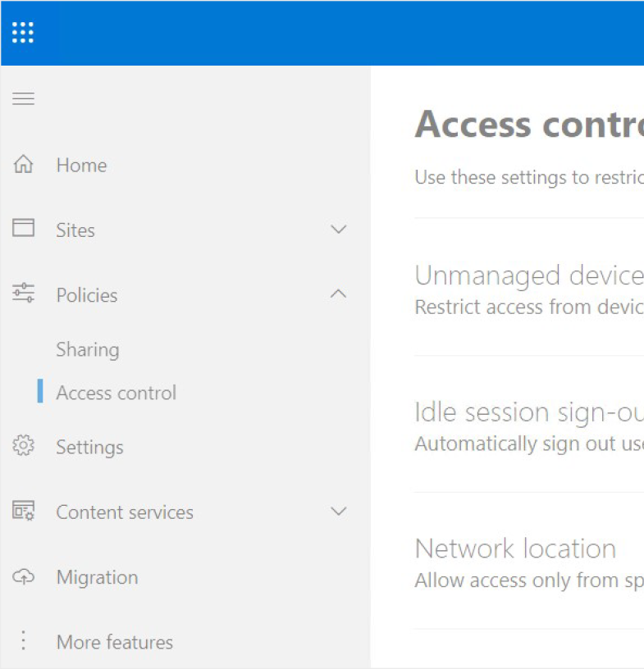Click the More features ellipsis icon
This screenshot has width=644, height=669.
tap(23, 641)
